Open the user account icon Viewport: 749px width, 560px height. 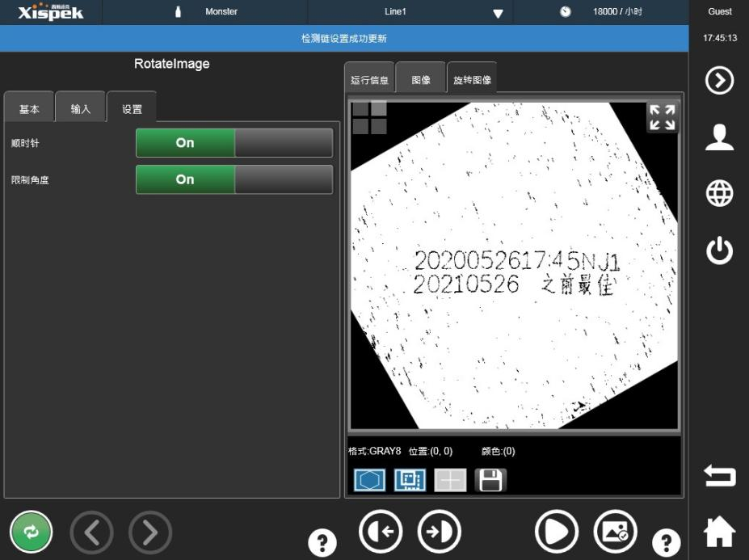tap(719, 137)
